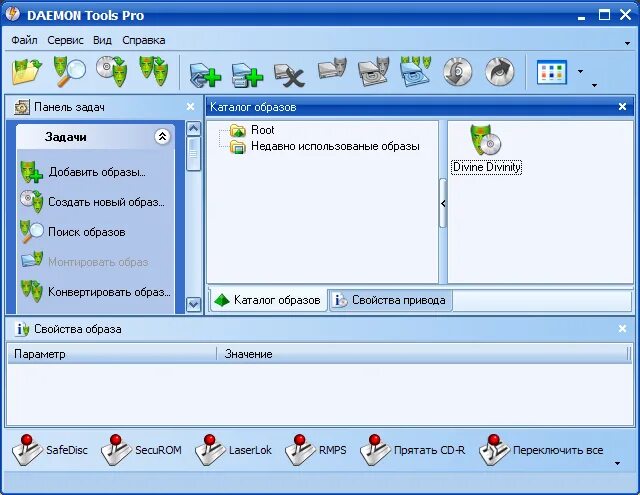Screen dimensions: 640x495
Task: Open the Вид menu
Action: 102,40
